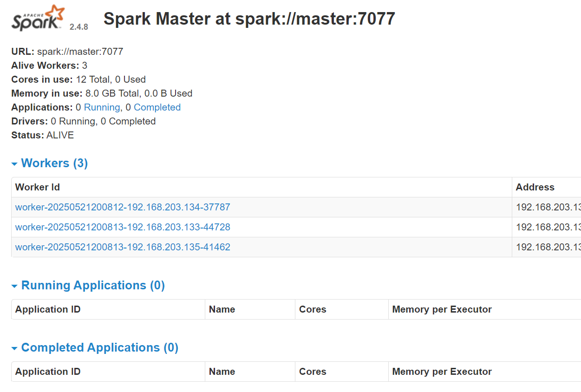Open worker link ending 192.168.203.135-41462
This screenshot has width=581, height=392.
[x=123, y=247]
